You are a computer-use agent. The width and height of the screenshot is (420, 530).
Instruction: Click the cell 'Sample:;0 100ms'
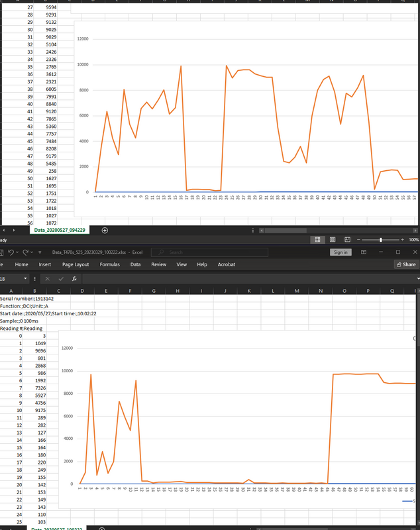pyautogui.click(x=19, y=321)
